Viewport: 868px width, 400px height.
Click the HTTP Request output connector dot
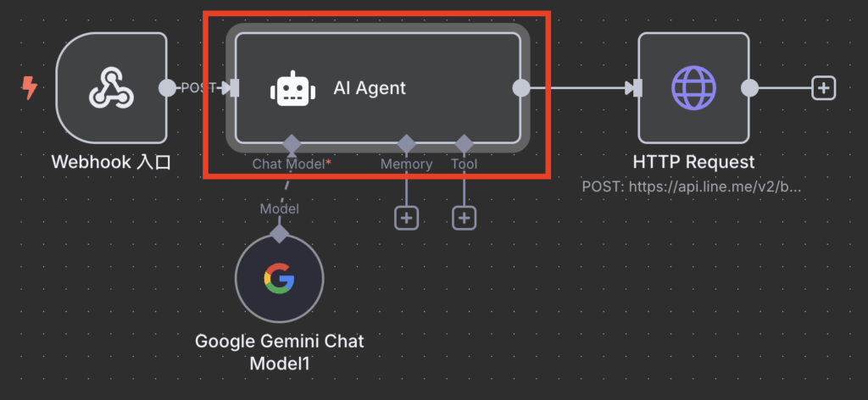click(749, 88)
